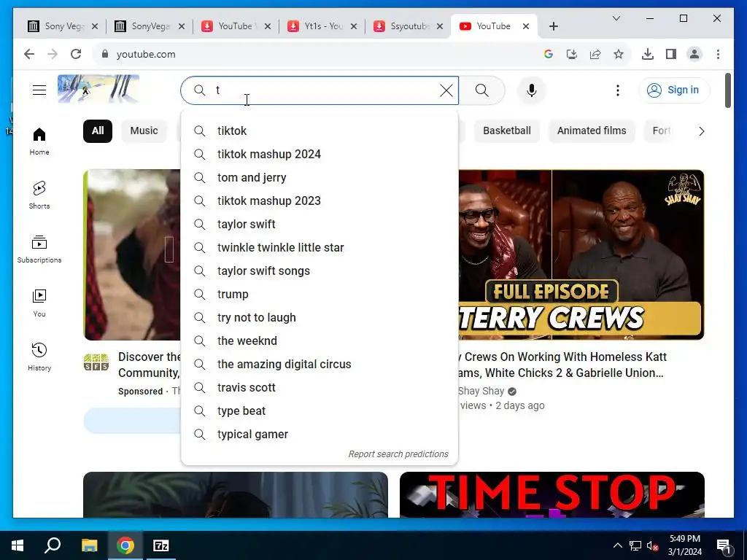
Task: Open Chrome downloads icon
Action: pyautogui.click(x=648, y=54)
